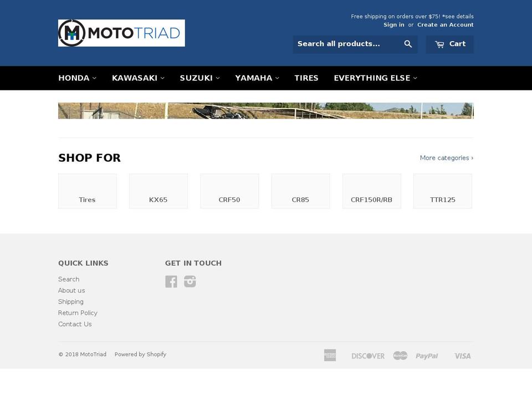532x399 pixels.
Task: Expand the Kawasaki menu
Action: (x=138, y=78)
